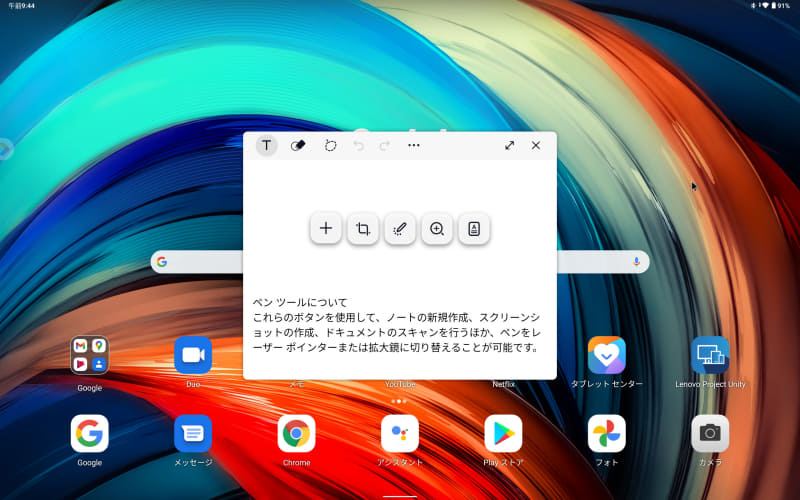Open タブレット センター app
Viewport: 800px width, 500px height.
[607, 356]
